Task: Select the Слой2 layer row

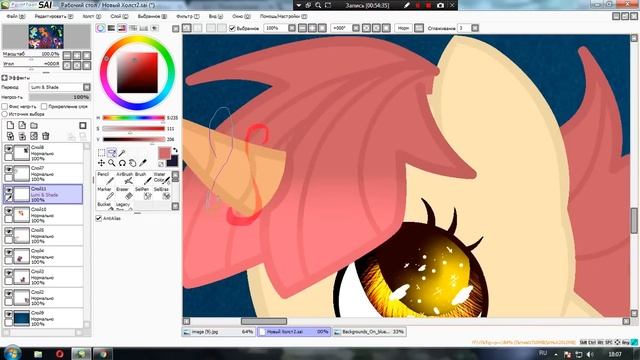Action: (x=42, y=298)
